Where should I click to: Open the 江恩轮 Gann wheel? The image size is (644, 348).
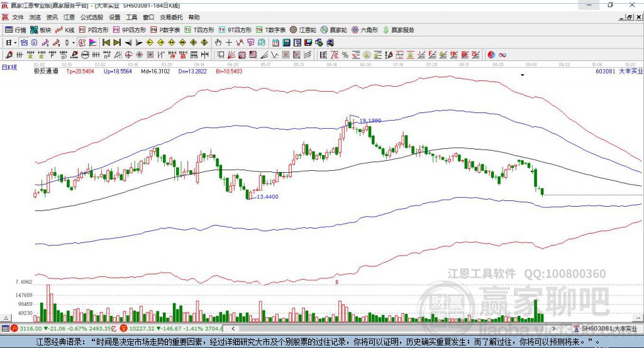tap(303, 30)
